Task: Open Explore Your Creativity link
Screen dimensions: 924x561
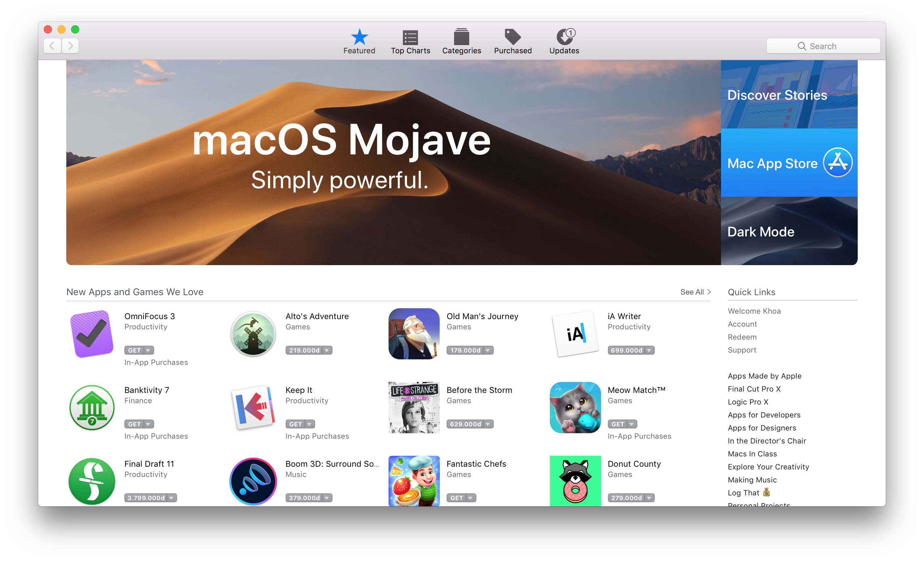Action: (x=768, y=467)
